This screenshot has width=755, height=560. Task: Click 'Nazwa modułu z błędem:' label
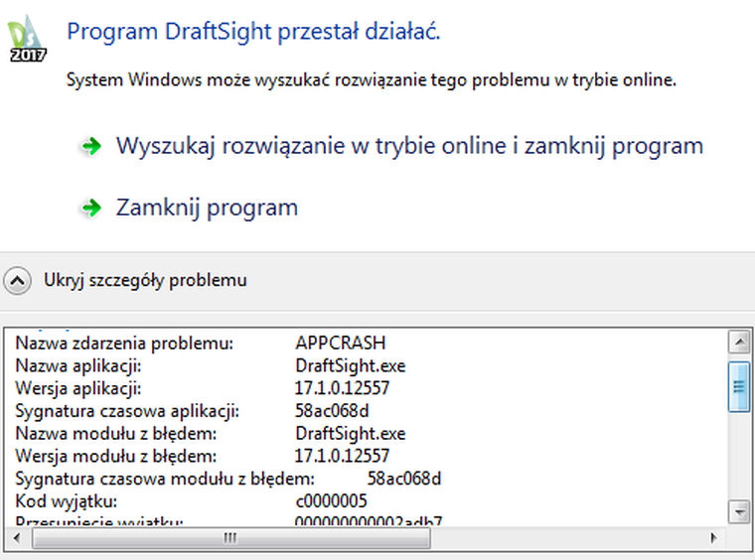116,434
